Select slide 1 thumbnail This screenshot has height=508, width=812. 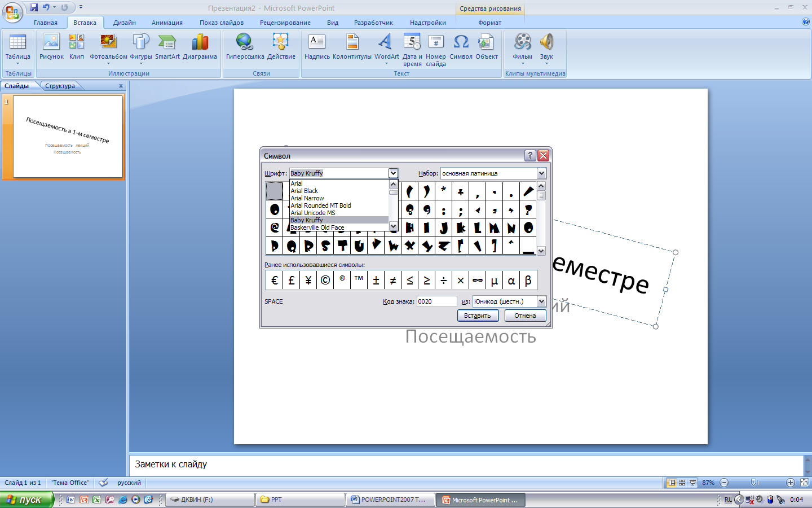click(68, 136)
